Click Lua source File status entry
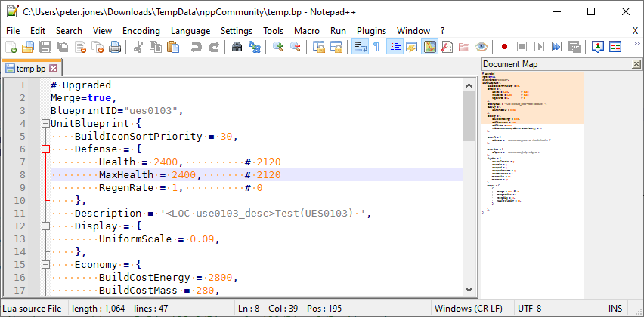 click(x=32, y=309)
